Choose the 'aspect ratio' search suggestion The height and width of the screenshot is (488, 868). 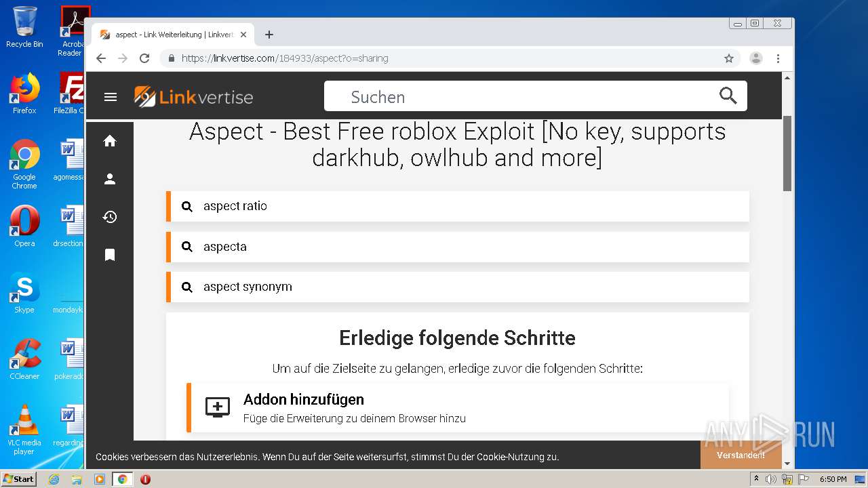(458, 206)
